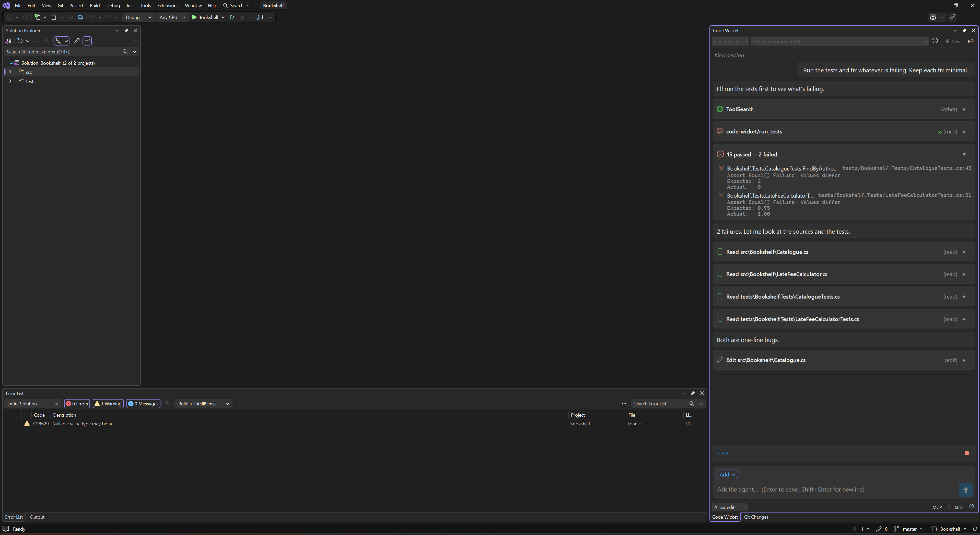980x535 pixels.
Task: Open the Any CPU platform dropdown
Action: (172, 17)
